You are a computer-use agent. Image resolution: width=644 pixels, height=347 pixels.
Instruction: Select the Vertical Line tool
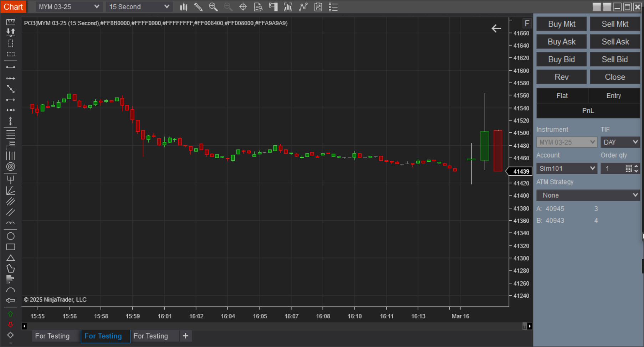[11, 121]
